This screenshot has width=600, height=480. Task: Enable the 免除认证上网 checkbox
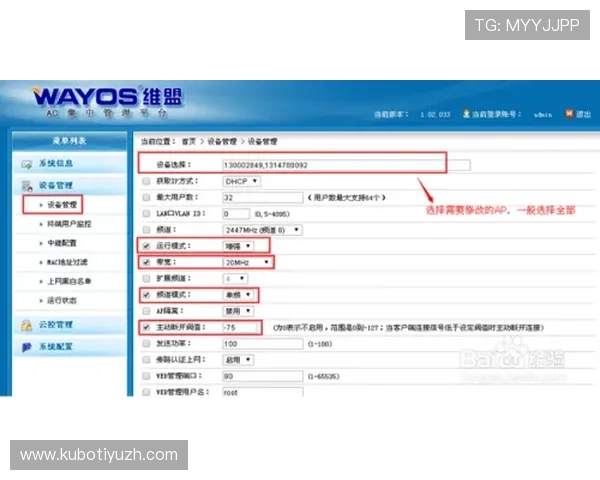[146, 359]
